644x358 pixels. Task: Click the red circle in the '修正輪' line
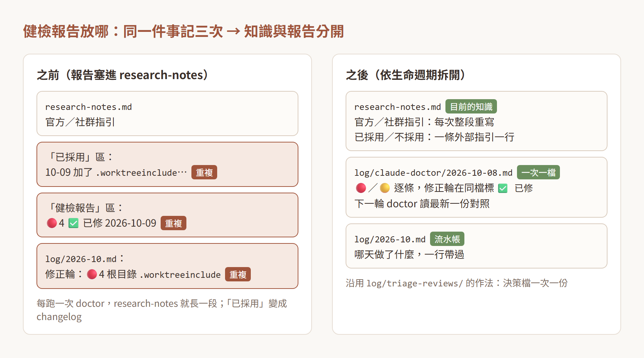pos(92,274)
